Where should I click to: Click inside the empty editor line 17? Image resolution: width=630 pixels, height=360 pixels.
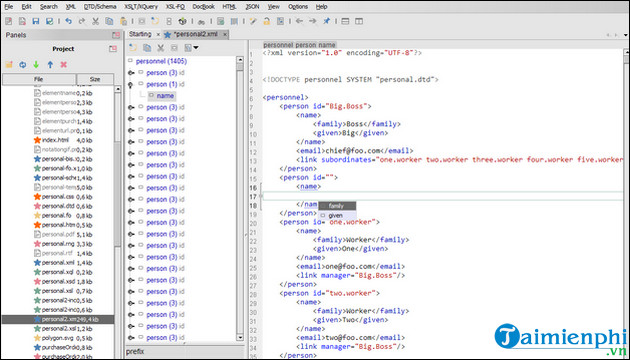(x=442, y=196)
